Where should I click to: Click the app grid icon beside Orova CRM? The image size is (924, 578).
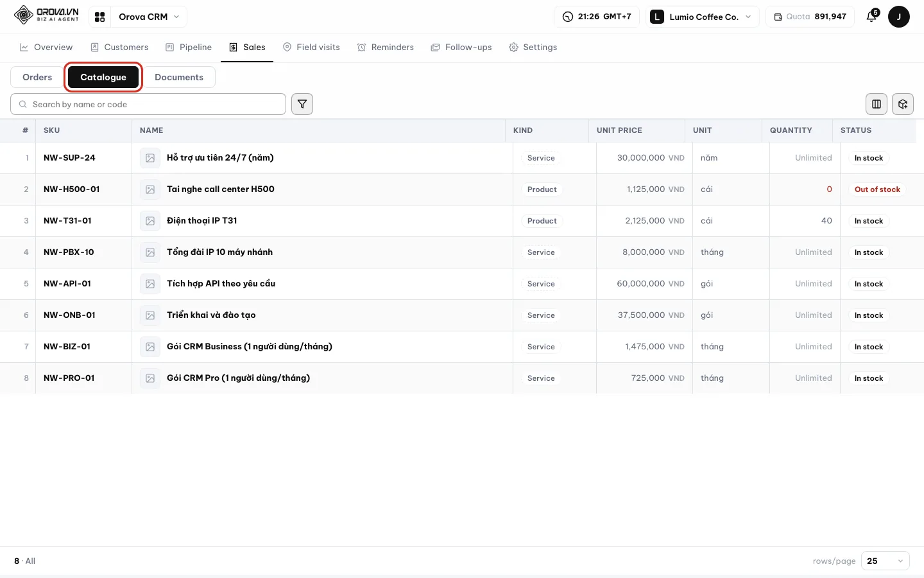pos(99,17)
